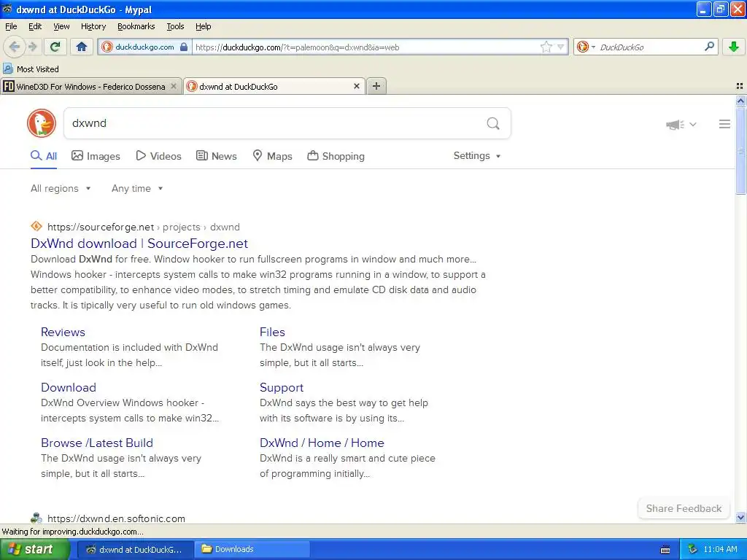Image resolution: width=747 pixels, height=560 pixels.
Task: Open the browser home page icon
Action: tap(82, 47)
